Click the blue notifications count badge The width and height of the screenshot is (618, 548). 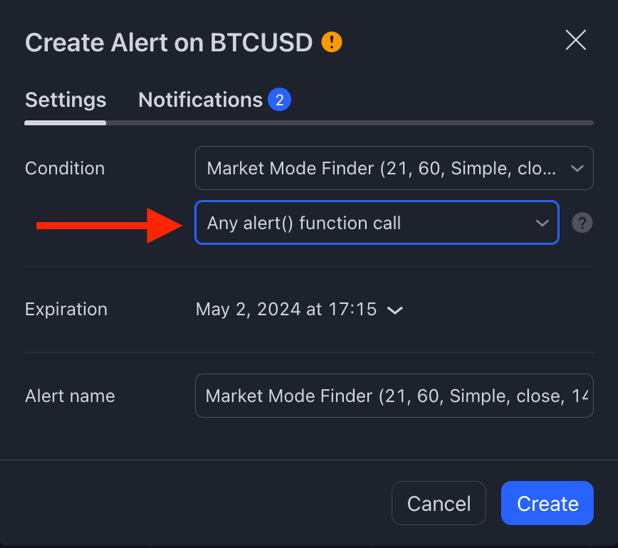point(279,100)
